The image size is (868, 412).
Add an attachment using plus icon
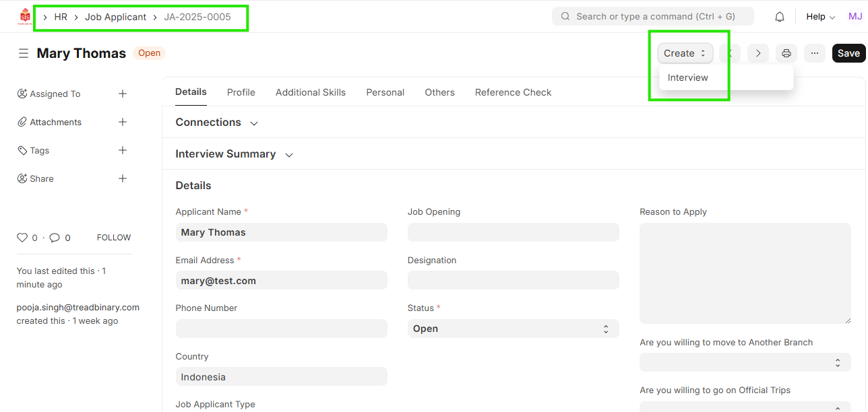(123, 122)
